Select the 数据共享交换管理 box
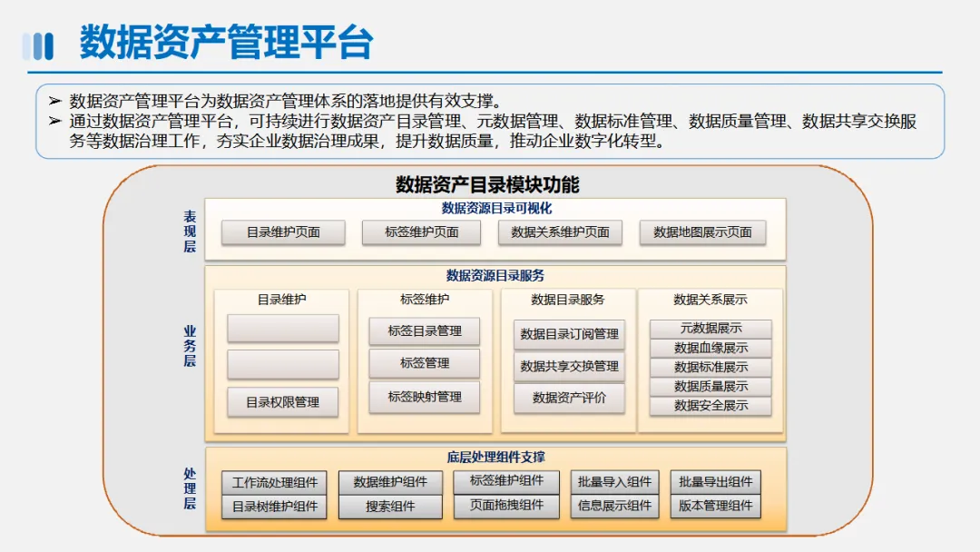Image resolution: width=980 pixels, height=552 pixels. 569,366
